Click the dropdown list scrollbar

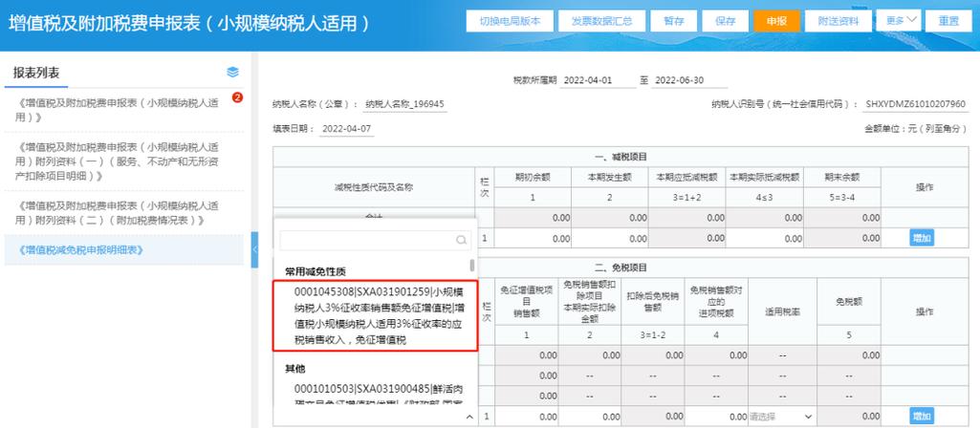click(472, 266)
